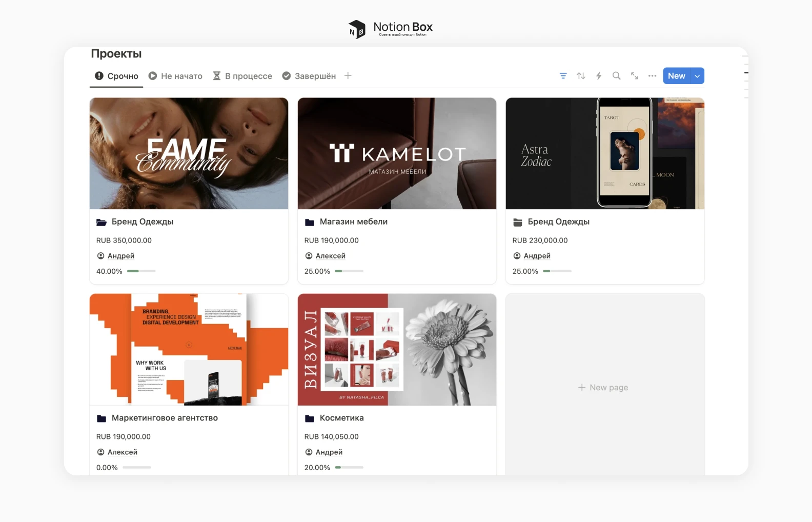
Task: Click the search magnifier icon
Action: click(x=617, y=76)
